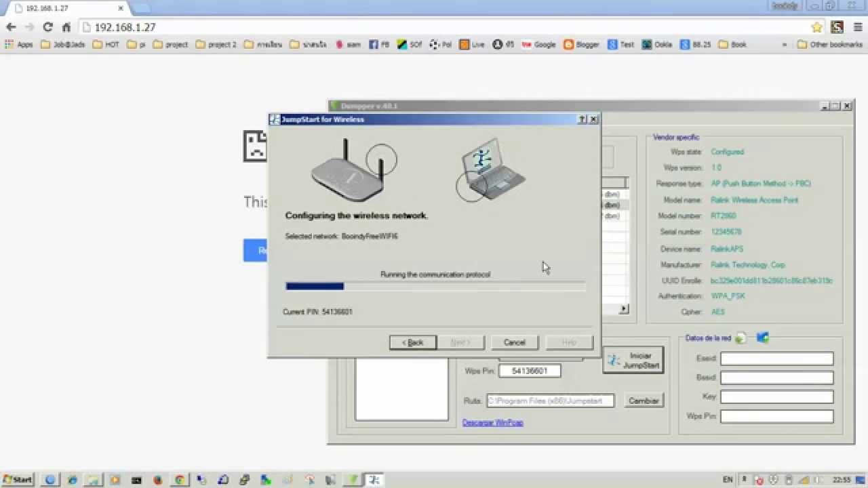Click the right scroll arrow of the Dumpper network list
Viewport: 868px width, 488px height.
pos(624,309)
